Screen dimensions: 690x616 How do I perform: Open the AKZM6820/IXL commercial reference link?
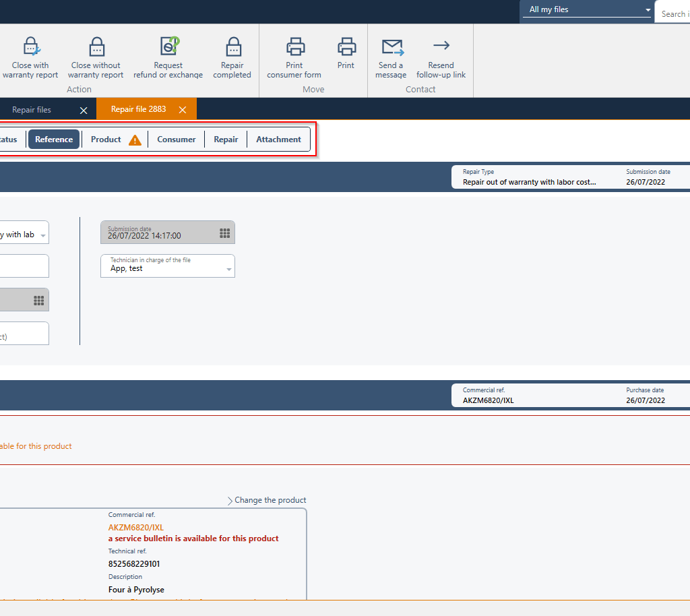[x=136, y=527]
